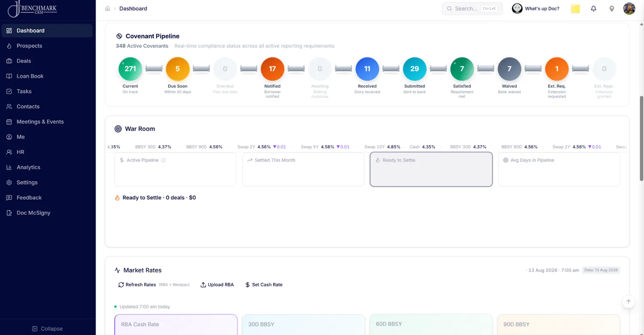
Task: Open Deals in the sidebar
Action: pos(47,61)
